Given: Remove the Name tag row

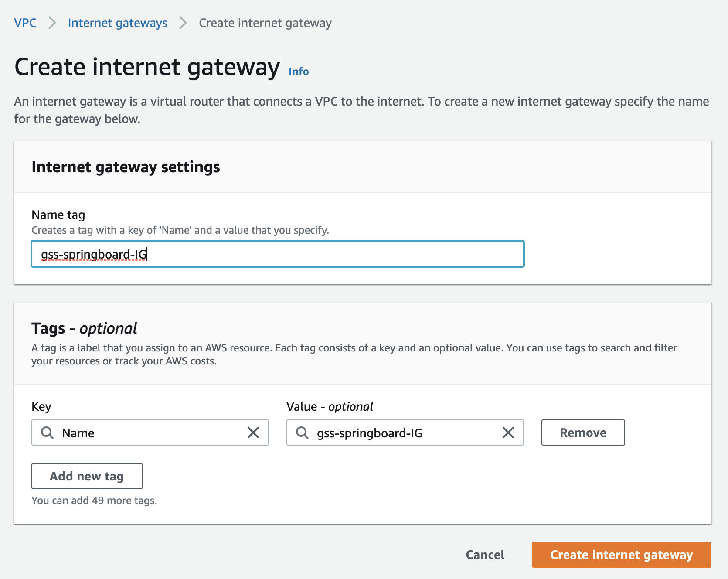Looking at the screenshot, I should [x=583, y=433].
